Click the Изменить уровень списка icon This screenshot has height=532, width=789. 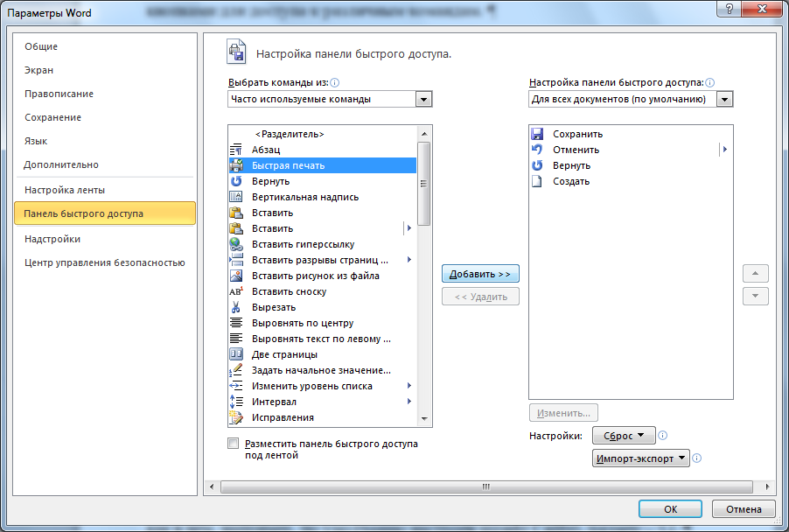pos(236,386)
